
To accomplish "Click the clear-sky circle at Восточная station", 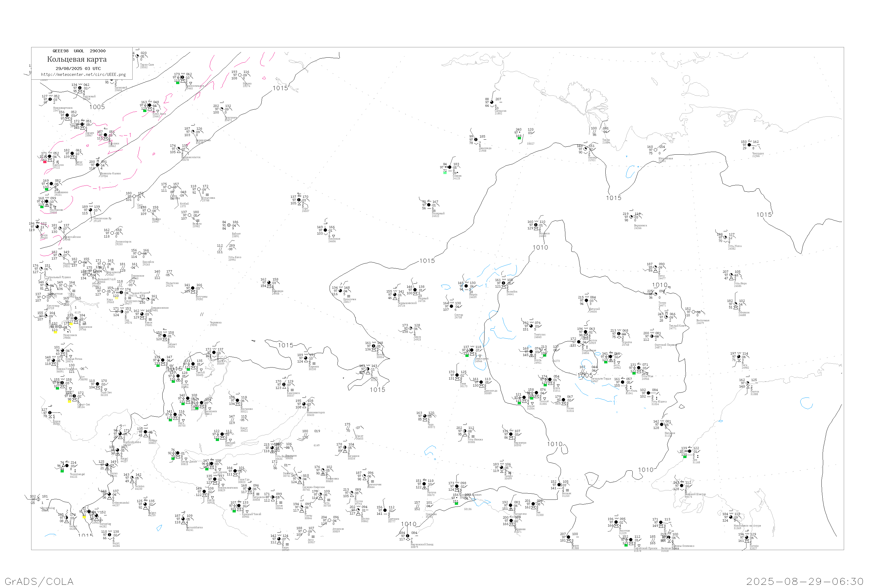I will tap(693, 312).
